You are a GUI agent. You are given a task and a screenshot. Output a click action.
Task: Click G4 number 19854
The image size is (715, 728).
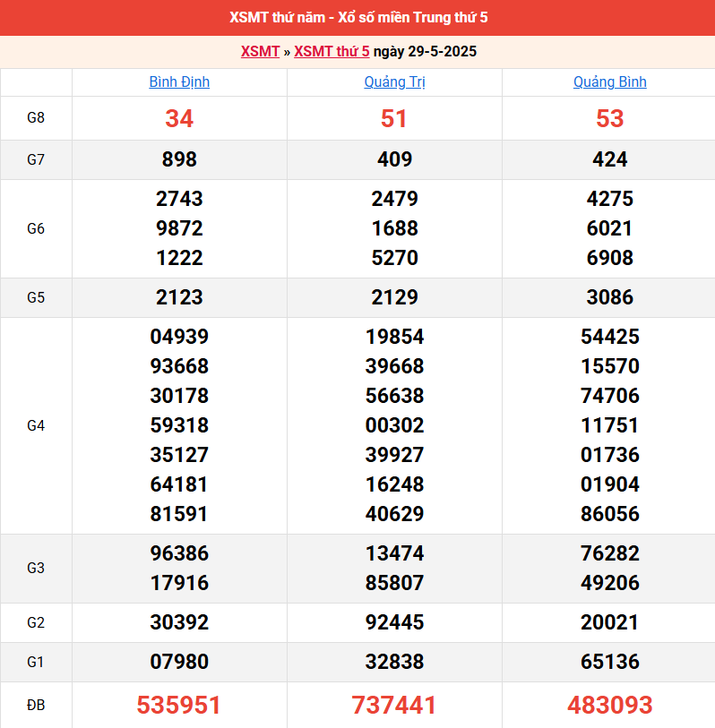394,337
